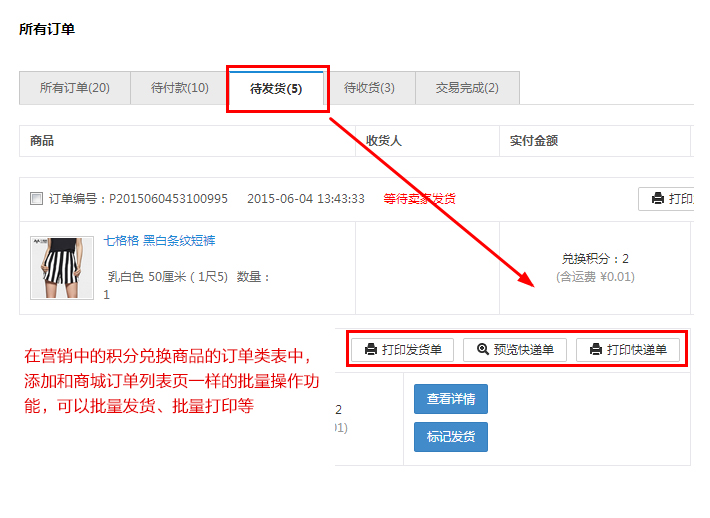Click the printer icon on 打印快递单
Image resolution: width=710 pixels, height=518 pixels.
click(596, 350)
